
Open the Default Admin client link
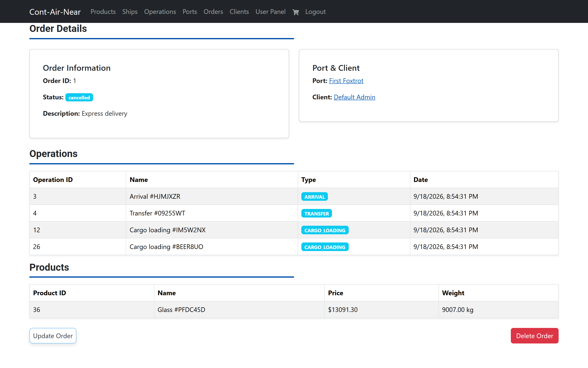point(354,97)
